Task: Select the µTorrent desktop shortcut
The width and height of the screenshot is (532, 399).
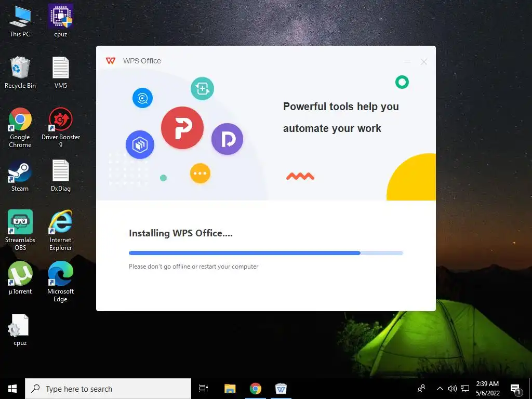Action: [20, 278]
